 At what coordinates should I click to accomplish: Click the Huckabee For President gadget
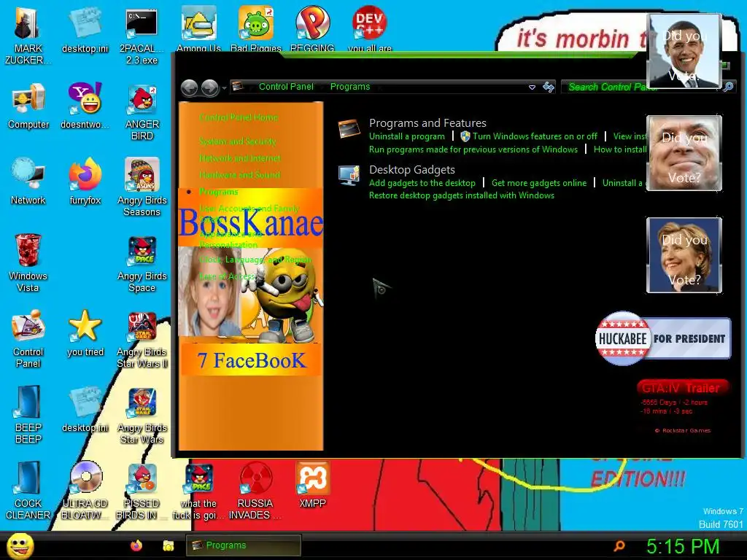(662, 338)
